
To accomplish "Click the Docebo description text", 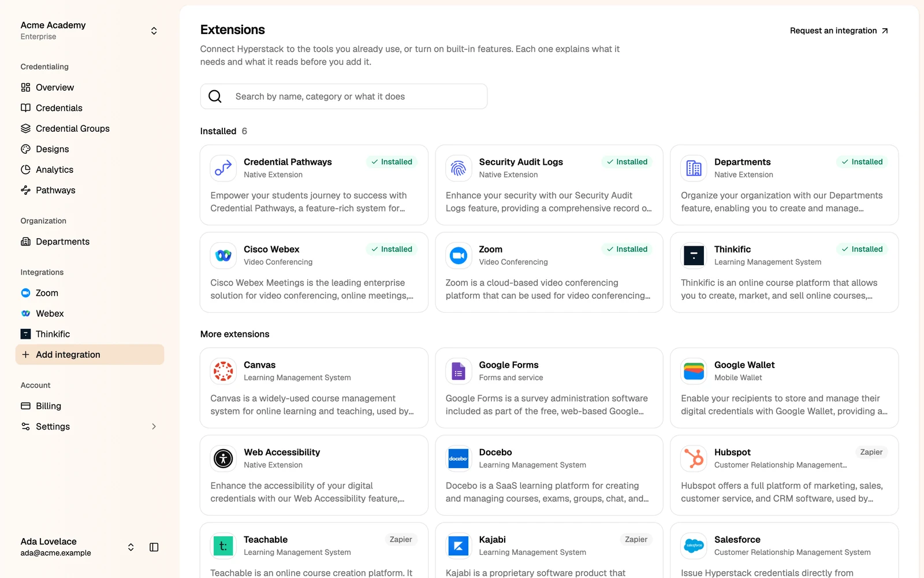I will point(547,492).
